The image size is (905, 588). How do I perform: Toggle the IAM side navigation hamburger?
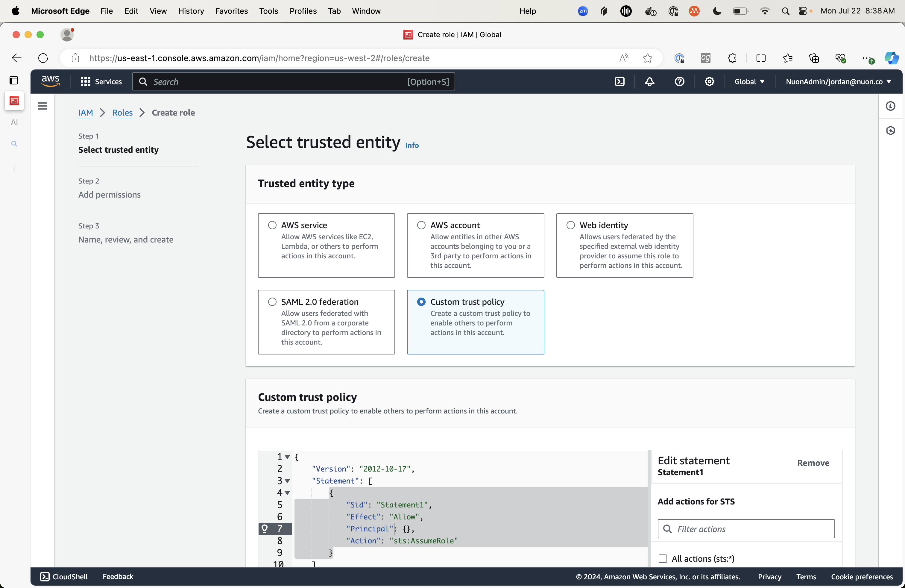(x=42, y=106)
